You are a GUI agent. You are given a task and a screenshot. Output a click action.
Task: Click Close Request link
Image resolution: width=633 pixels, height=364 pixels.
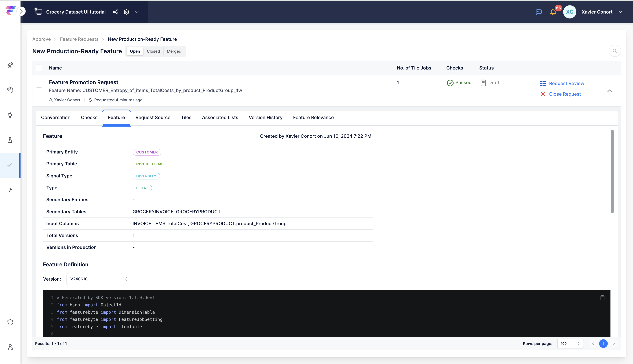pos(565,94)
